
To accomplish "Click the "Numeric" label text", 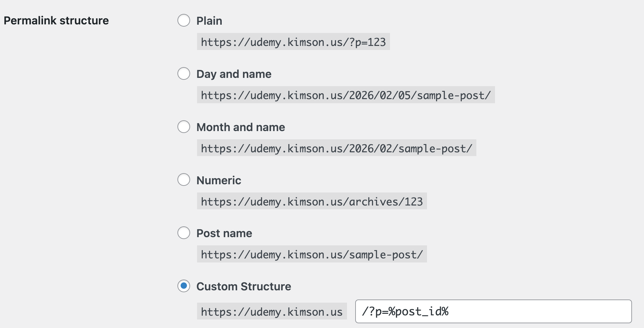I will click(x=219, y=180).
